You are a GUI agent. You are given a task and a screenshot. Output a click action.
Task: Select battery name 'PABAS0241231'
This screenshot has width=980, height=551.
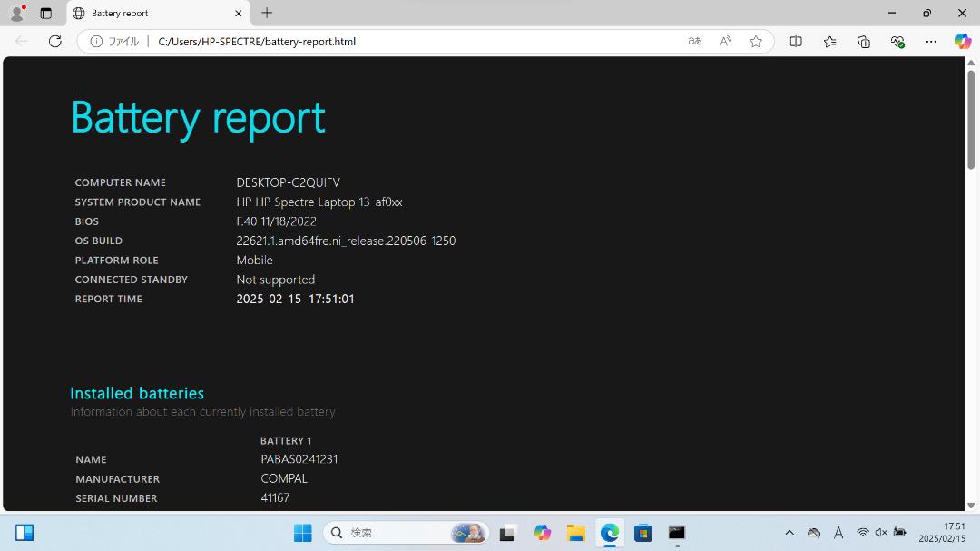tap(299, 459)
